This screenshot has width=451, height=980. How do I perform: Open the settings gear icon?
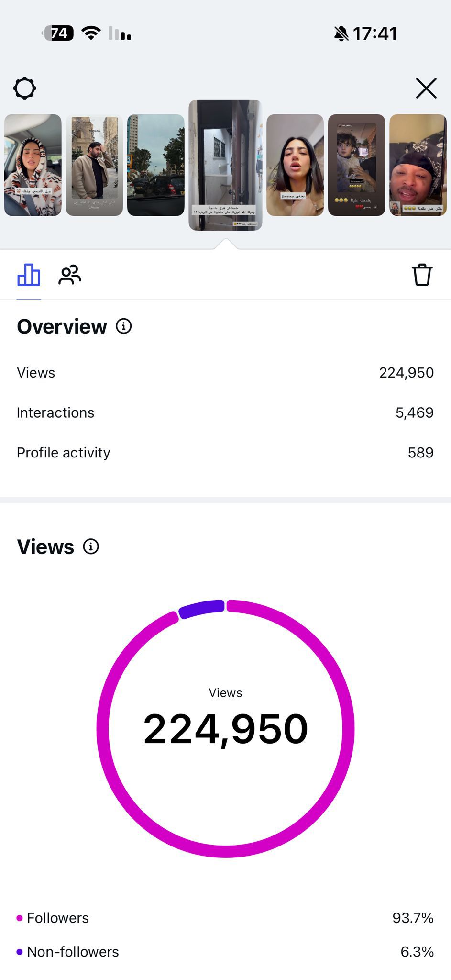pos(24,89)
